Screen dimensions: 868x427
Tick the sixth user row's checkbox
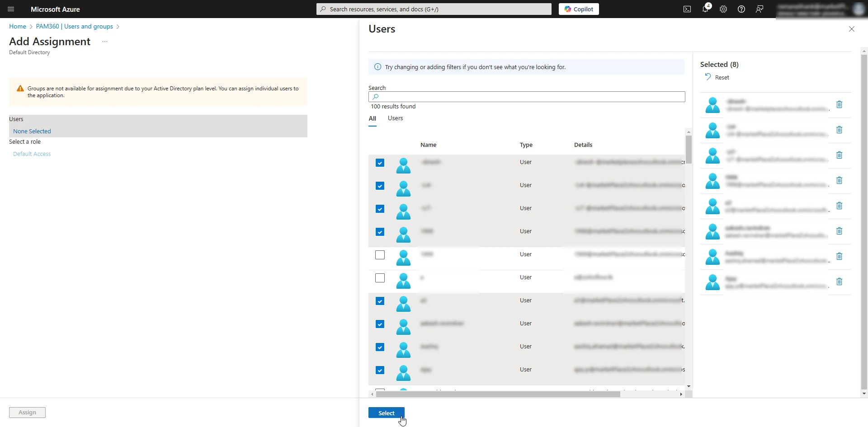point(380,278)
